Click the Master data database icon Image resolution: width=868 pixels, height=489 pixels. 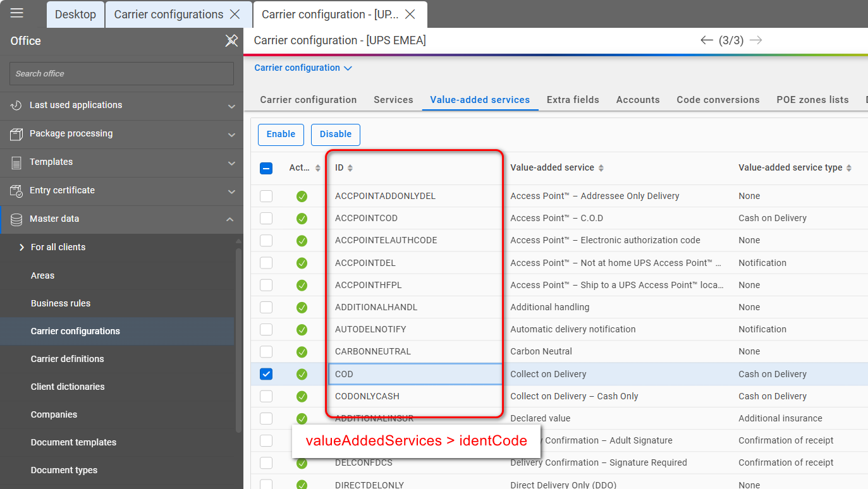point(16,219)
